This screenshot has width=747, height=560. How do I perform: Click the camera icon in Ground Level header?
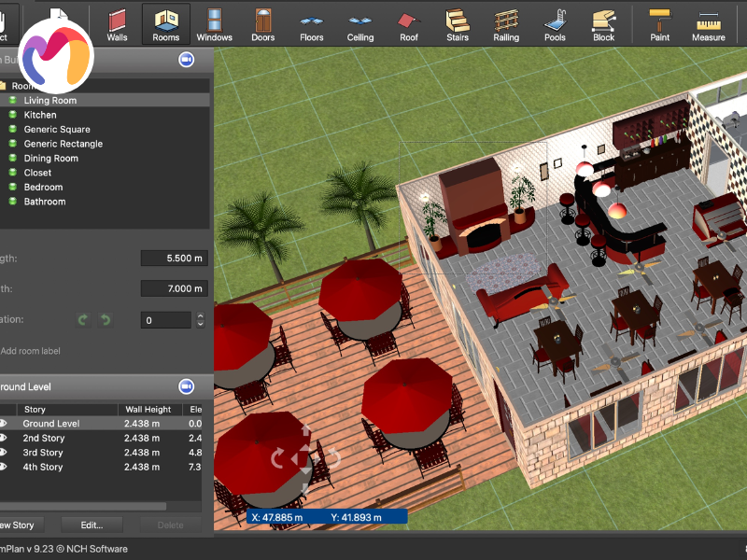tap(186, 386)
